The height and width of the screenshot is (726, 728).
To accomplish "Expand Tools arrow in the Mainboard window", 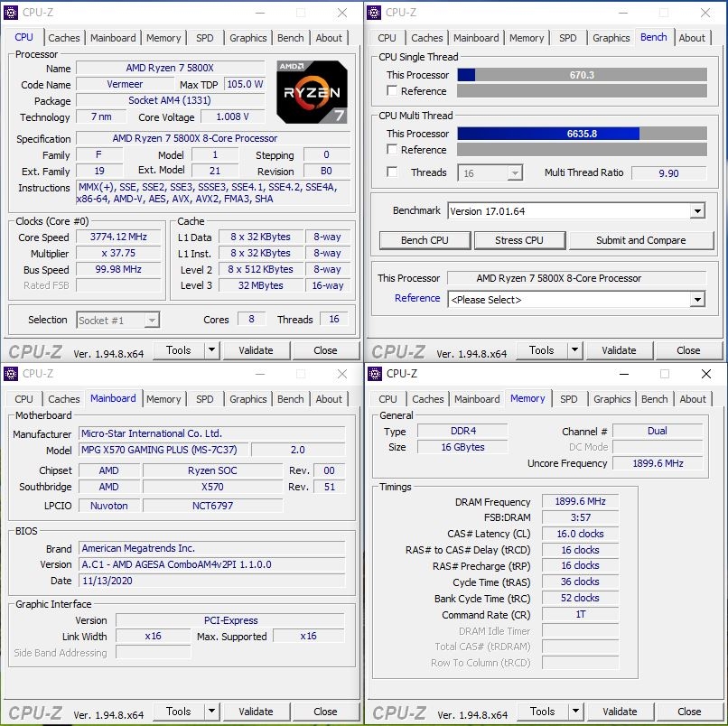I will (211, 712).
